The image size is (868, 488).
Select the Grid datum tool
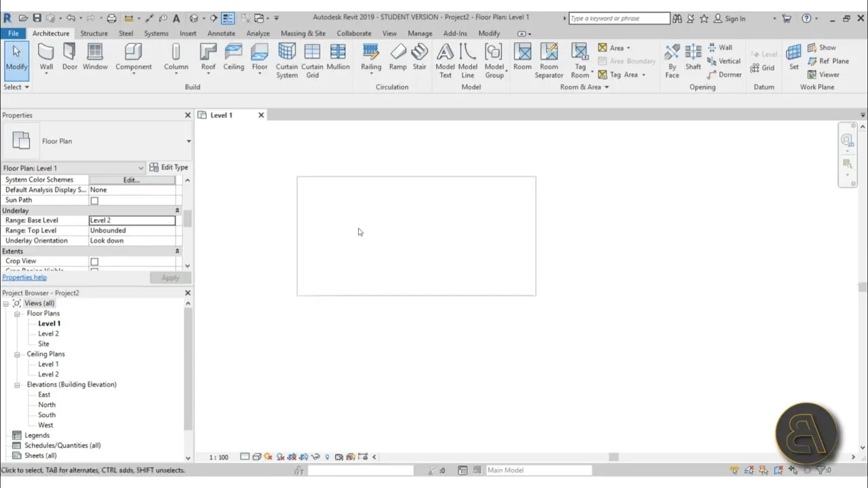tap(762, 68)
